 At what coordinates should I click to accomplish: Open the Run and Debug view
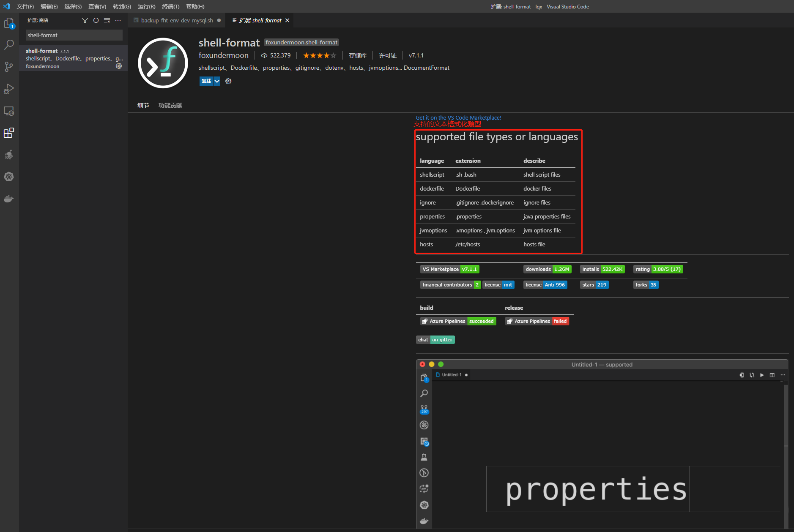click(9, 88)
